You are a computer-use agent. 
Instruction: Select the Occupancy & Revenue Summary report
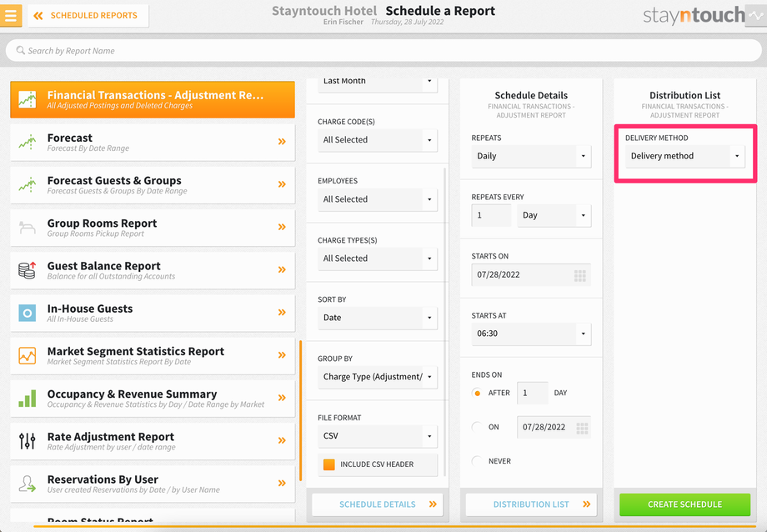[153, 399]
